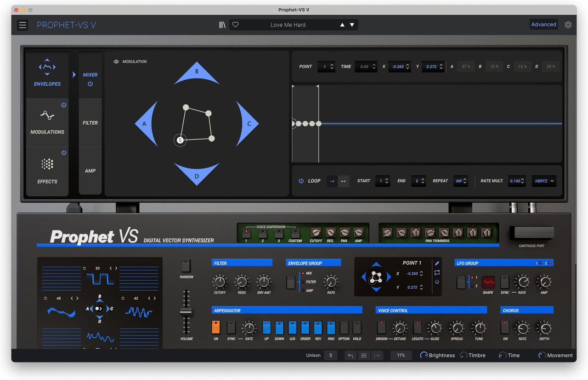Toggle the Chorus On switch

(505, 327)
